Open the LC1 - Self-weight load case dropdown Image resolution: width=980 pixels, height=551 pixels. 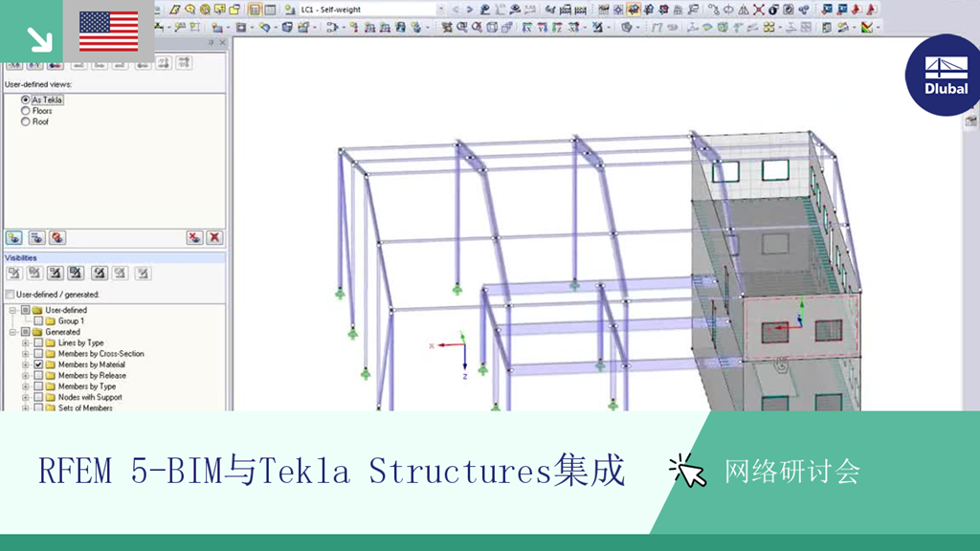[x=441, y=10]
